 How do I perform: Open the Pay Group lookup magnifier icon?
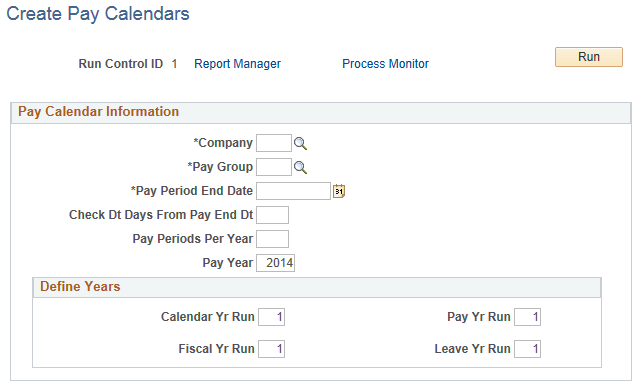pyautogui.click(x=300, y=167)
